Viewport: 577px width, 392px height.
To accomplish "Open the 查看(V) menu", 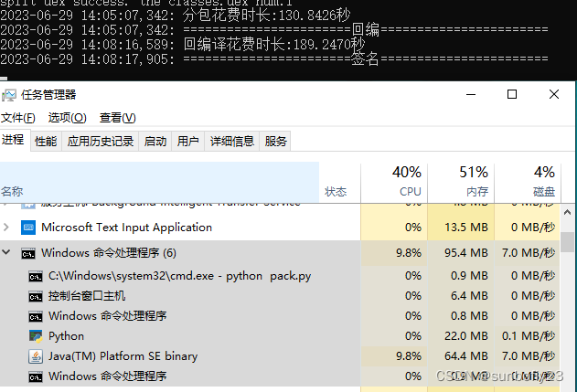I will click(x=118, y=118).
